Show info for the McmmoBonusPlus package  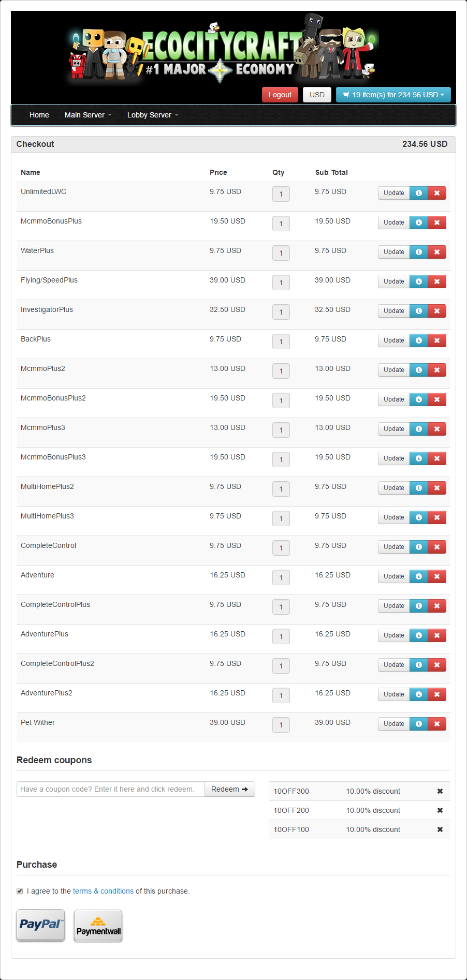pos(419,222)
